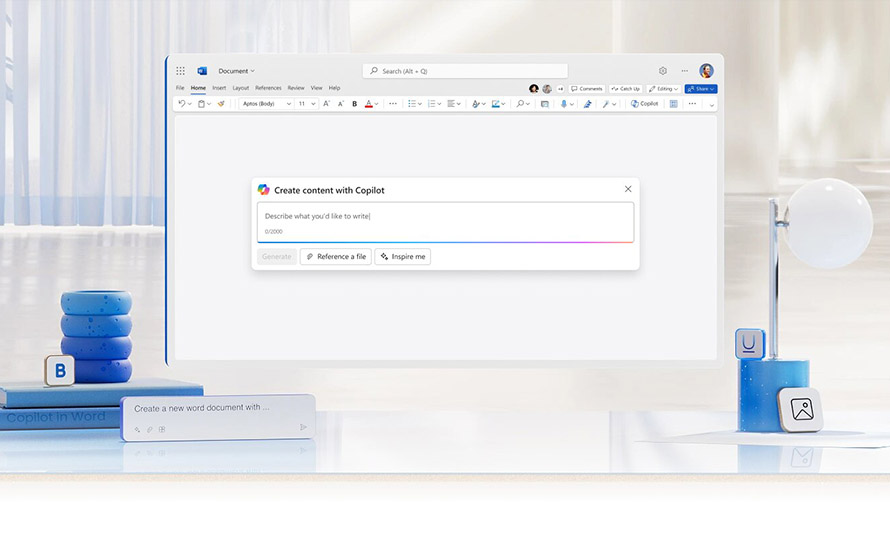Click the Format Painter brush icon
The width and height of the screenshot is (890, 546).
pos(221,104)
